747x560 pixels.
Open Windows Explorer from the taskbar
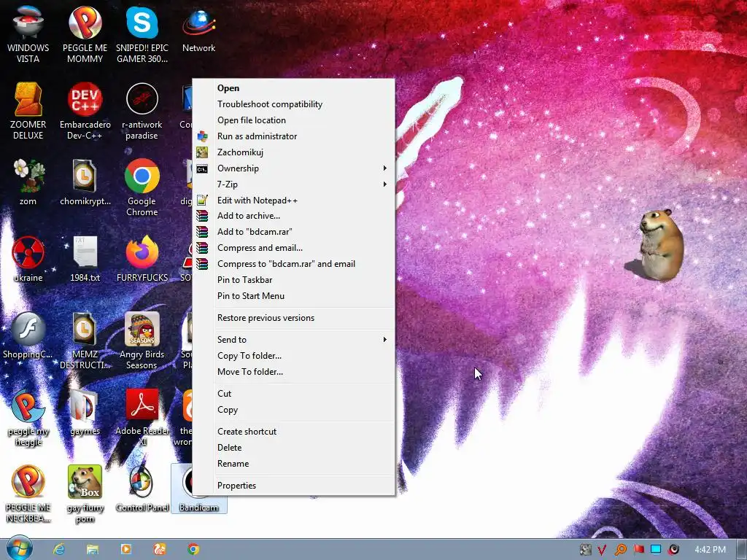click(x=93, y=549)
